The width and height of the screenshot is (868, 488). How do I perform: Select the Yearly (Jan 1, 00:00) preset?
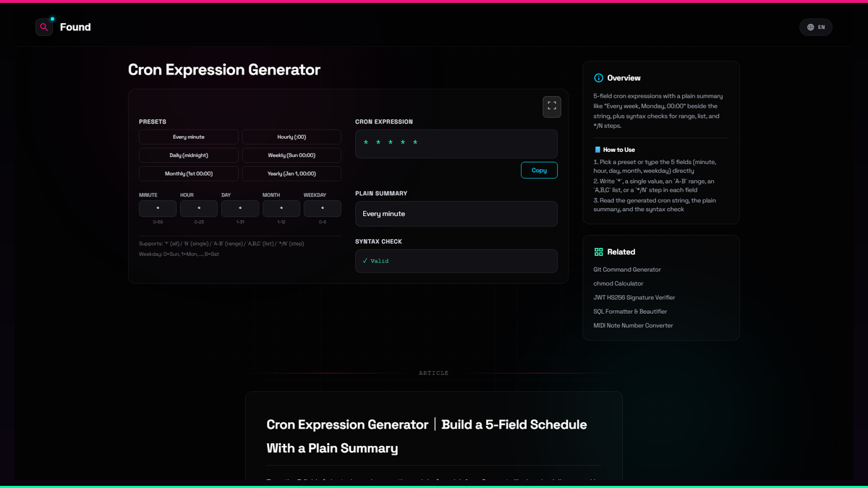tap(292, 174)
